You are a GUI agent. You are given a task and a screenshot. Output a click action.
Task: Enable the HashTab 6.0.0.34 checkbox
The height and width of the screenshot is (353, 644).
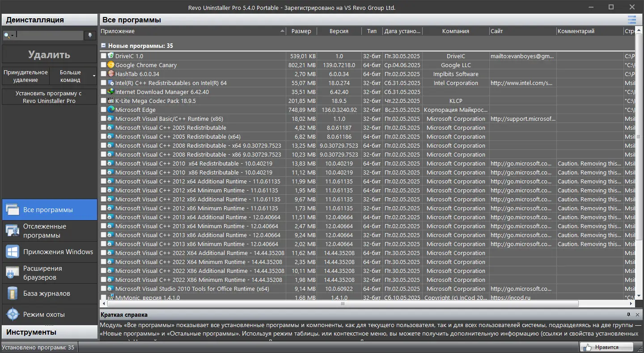pos(104,74)
